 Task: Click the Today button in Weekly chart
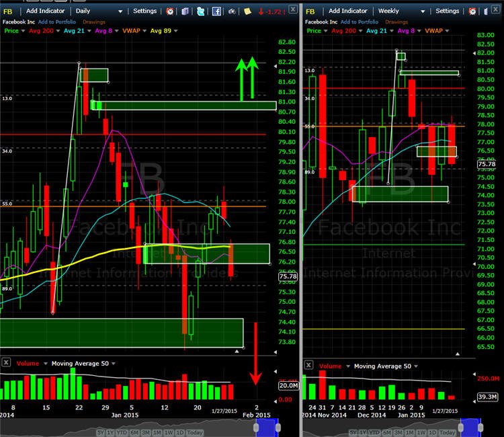pos(447,432)
